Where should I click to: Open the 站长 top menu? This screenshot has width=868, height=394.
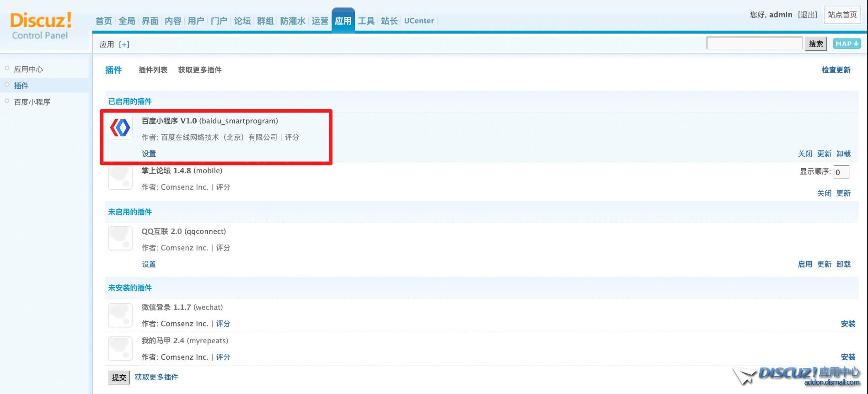coord(389,21)
